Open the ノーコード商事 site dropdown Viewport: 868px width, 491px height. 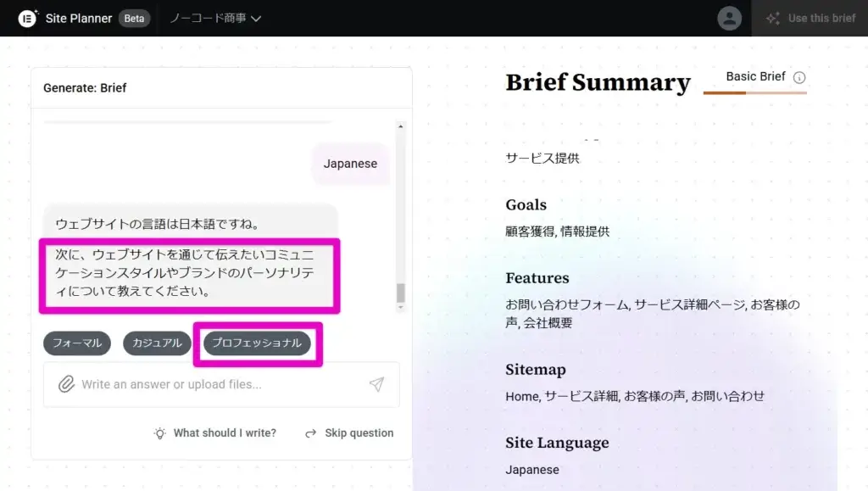point(215,19)
